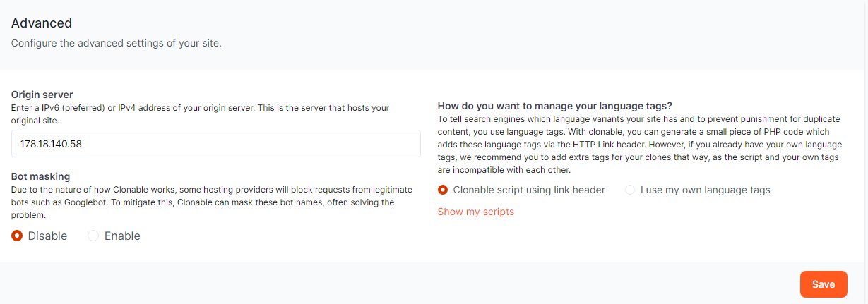The width and height of the screenshot is (868, 304).
Task: Click the 'I use my own language tags' label text
Action: [x=705, y=190]
